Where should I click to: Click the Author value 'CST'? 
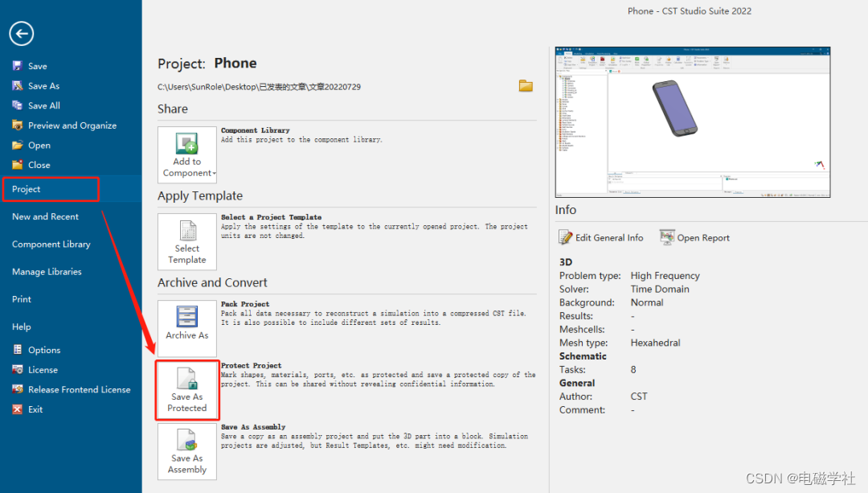coord(639,396)
